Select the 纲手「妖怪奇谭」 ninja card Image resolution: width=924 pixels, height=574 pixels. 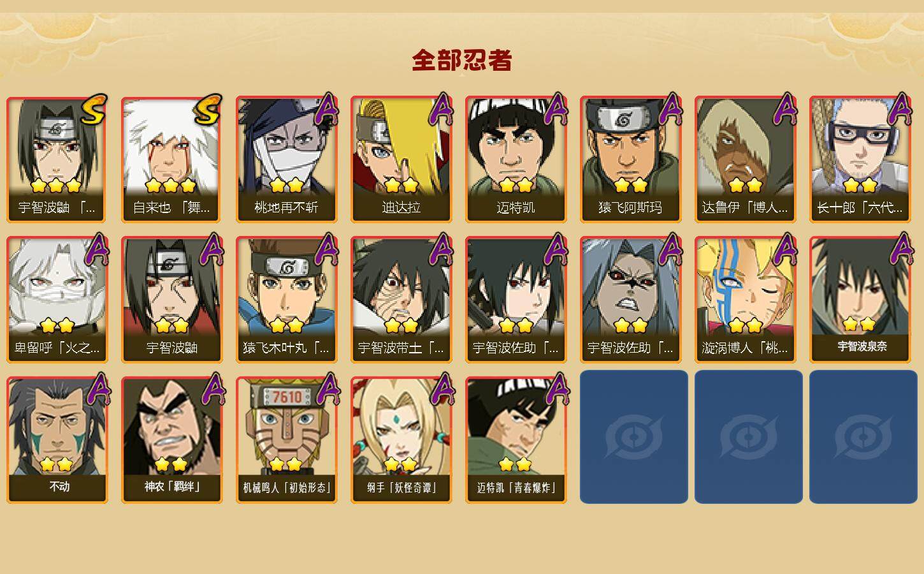pyautogui.click(x=401, y=440)
